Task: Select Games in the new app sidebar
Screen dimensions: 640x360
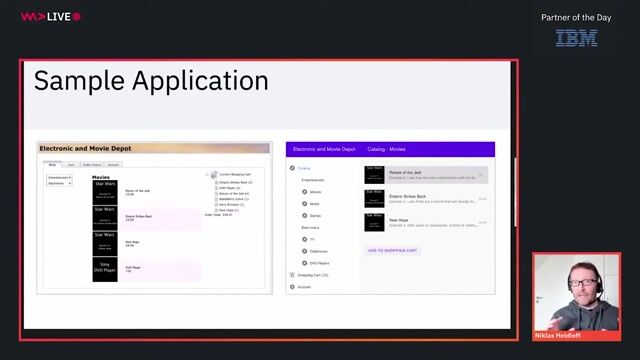Action: point(316,216)
